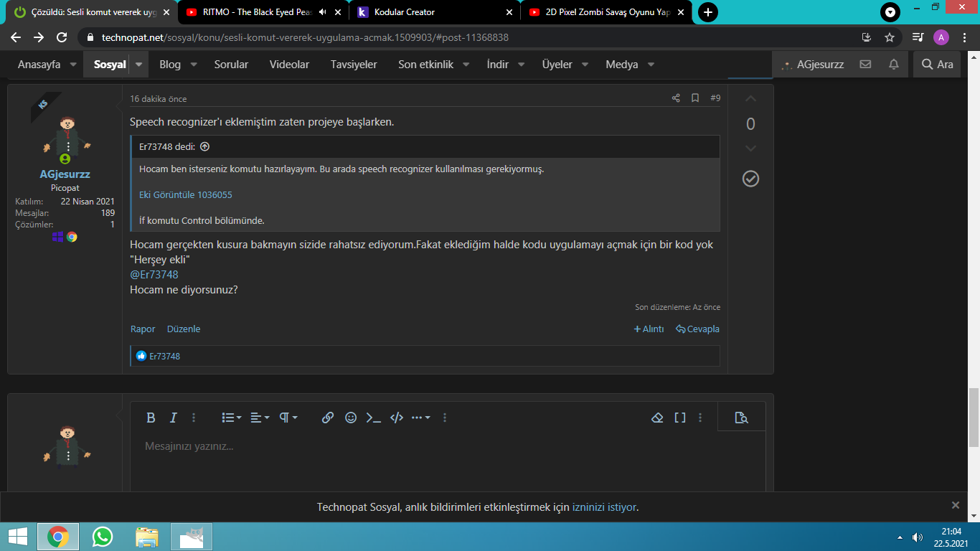Mute the RITMO tab audio icon
The image size is (980, 551).
coord(322,12)
